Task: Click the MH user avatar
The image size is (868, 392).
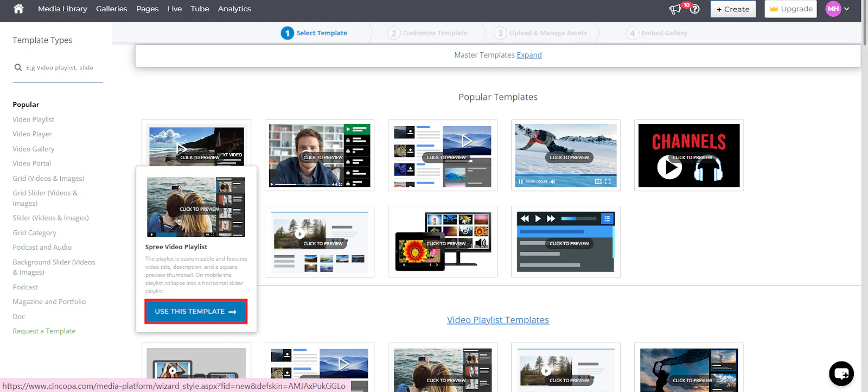Action: tap(833, 9)
